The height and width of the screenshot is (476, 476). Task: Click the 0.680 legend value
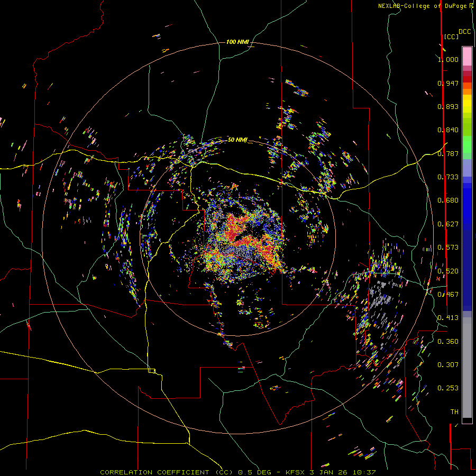[448, 200]
